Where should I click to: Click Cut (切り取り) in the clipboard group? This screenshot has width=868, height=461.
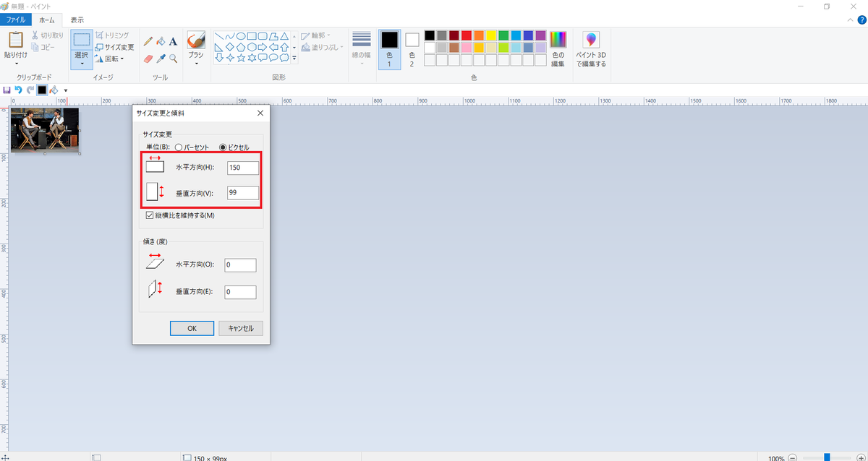coord(47,35)
